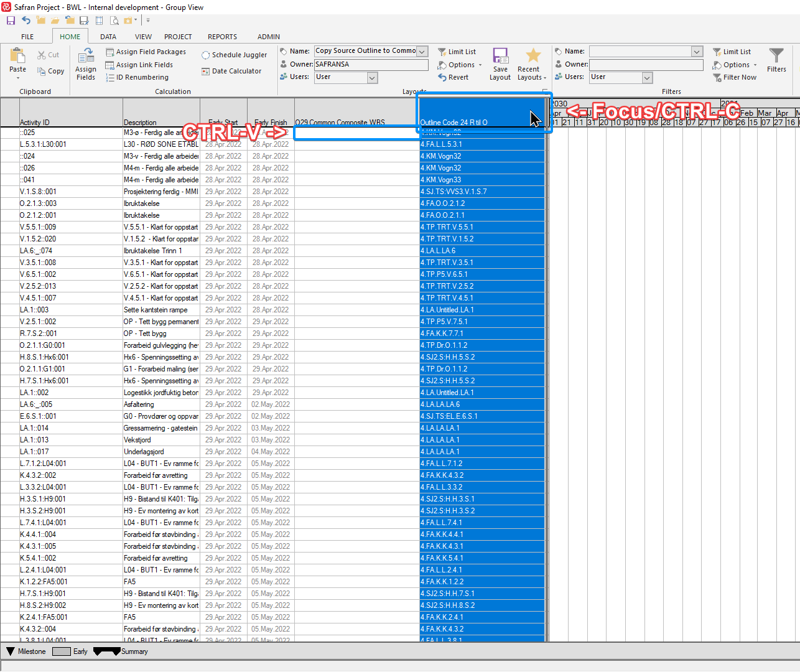Switch to the DATA ribbon tab

[108, 37]
